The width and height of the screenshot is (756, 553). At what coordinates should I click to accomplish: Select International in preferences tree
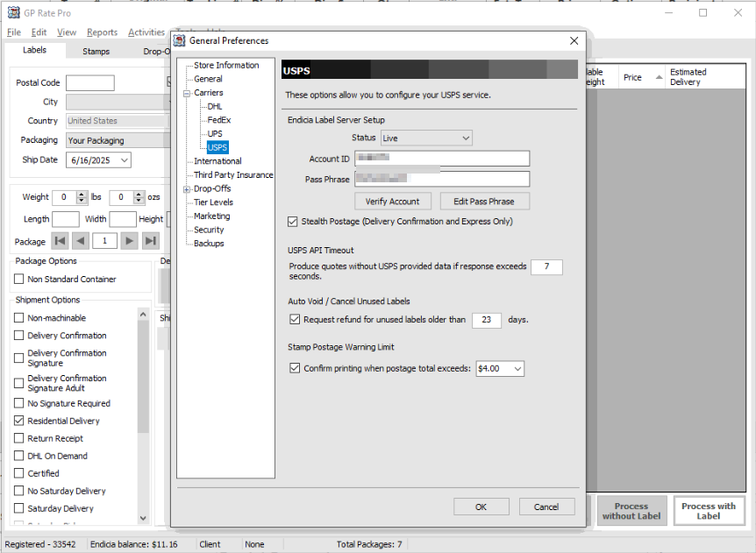pos(218,161)
